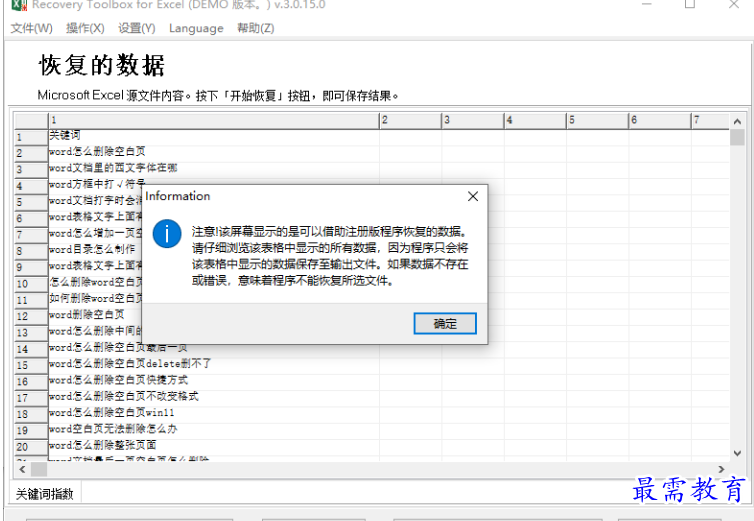Click cell 'word怎么删除空白页' in row 2
Screen dimensions: 754x521
point(214,152)
